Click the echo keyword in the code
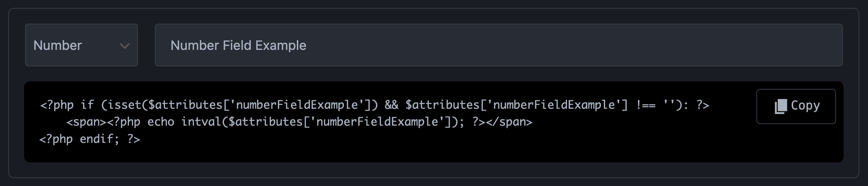The height and width of the screenshot is (186, 868). pyautogui.click(x=161, y=122)
